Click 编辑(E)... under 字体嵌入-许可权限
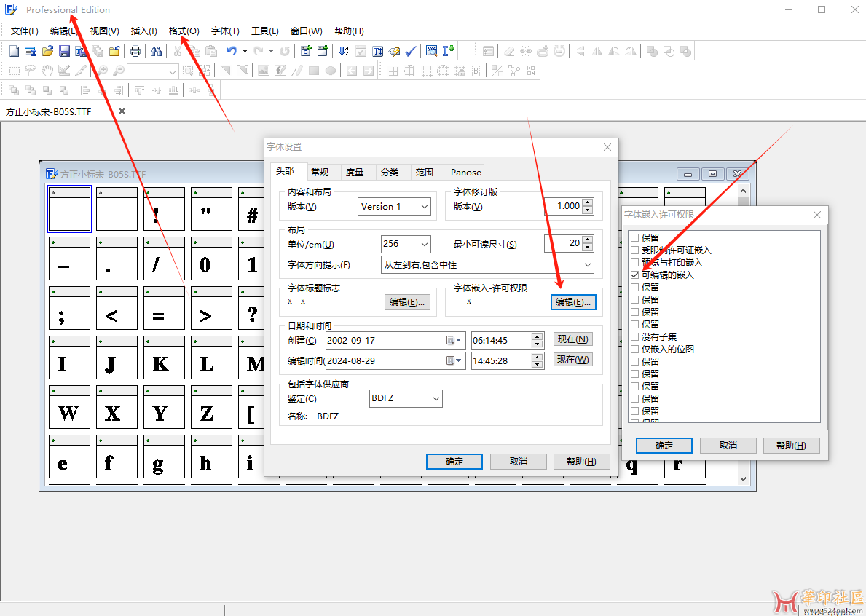The width and height of the screenshot is (866, 616). pyautogui.click(x=573, y=302)
